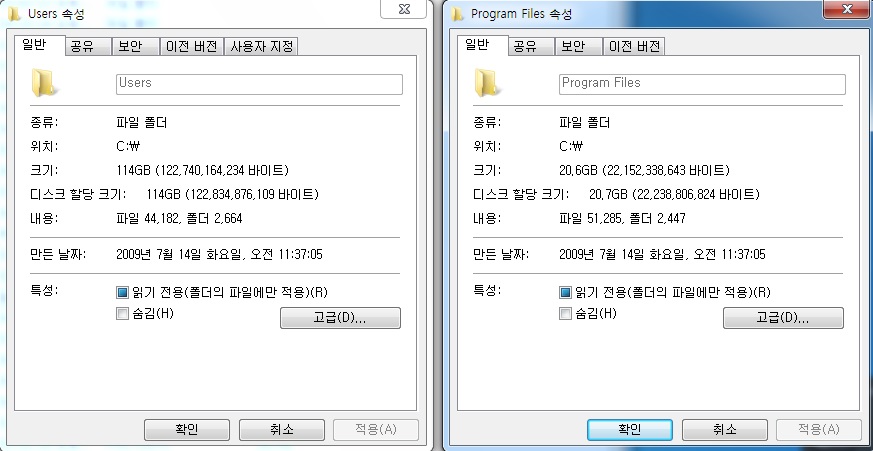Enable the hidden (숨김) checkbox for Users
The height and width of the screenshot is (451, 873).
[122, 314]
